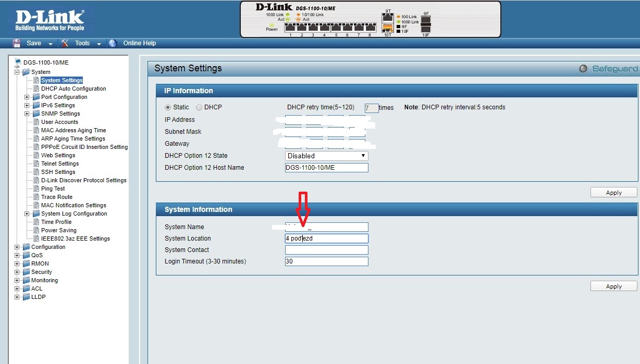Click the DHCP Option 12 Host Name field
Image resolution: width=640 pixels, height=364 pixels.
(327, 168)
